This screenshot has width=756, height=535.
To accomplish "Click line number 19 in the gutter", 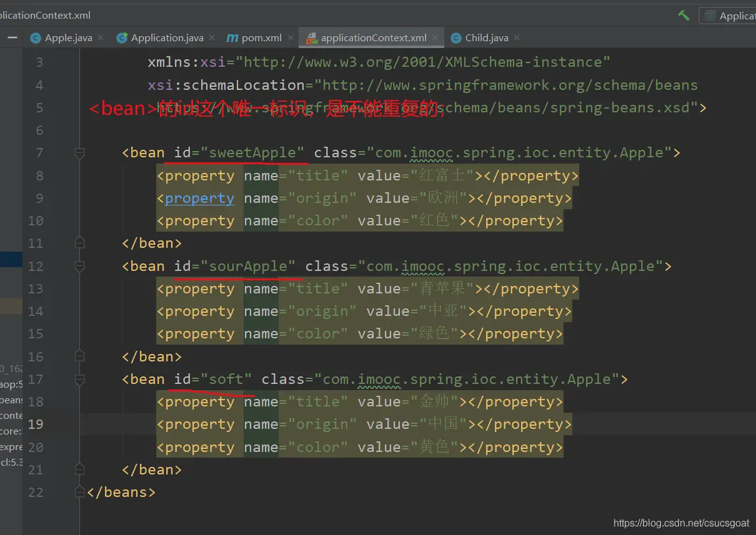I will pos(36,425).
